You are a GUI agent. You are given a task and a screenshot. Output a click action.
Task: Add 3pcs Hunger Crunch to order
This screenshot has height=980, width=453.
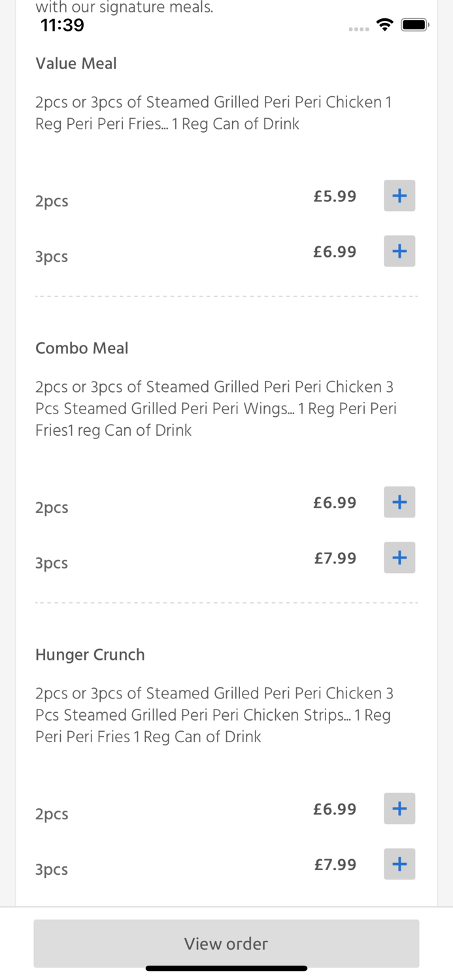399,864
